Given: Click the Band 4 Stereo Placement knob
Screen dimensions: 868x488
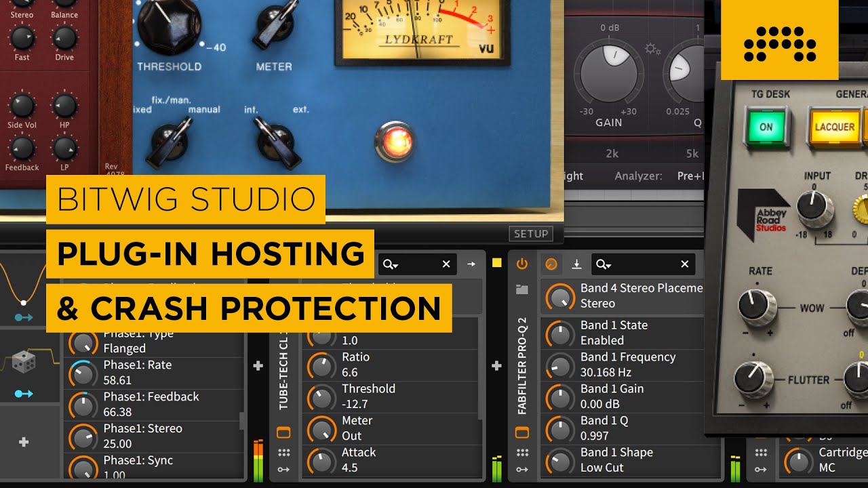Looking at the screenshot, I should pyautogui.click(x=560, y=297).
